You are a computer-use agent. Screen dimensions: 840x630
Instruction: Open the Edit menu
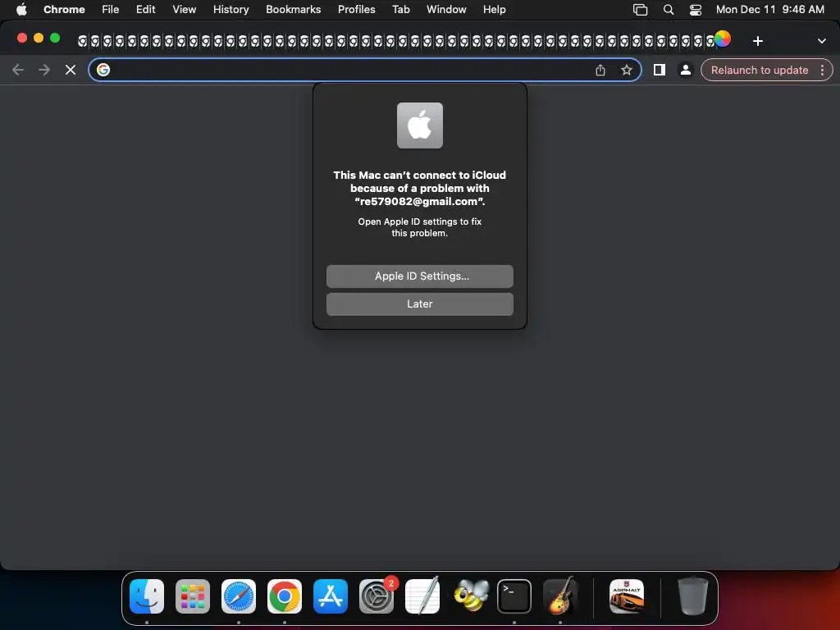coord(145,9)
